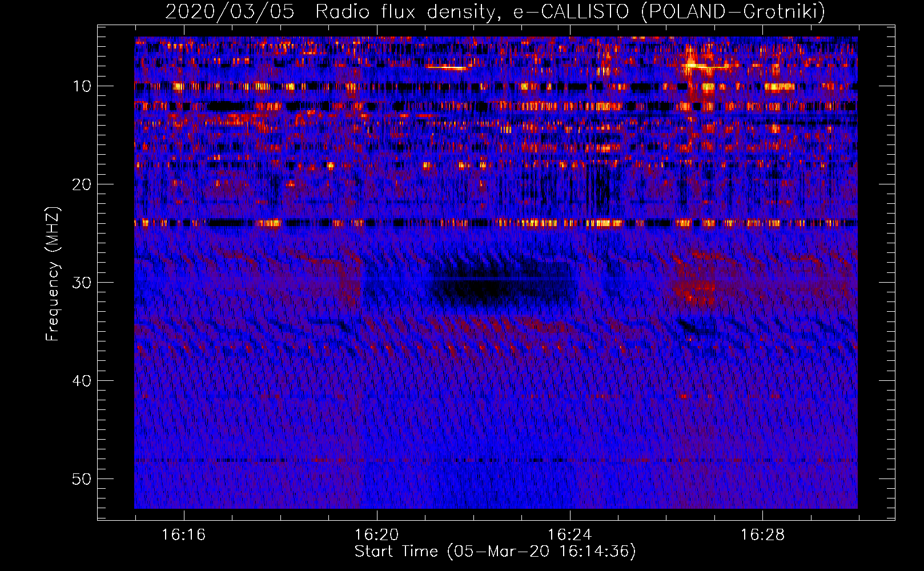Viewport: 924px width, 571px height.
Task: Select the 16:24 time tick label
Action: [x=569, y=535]
